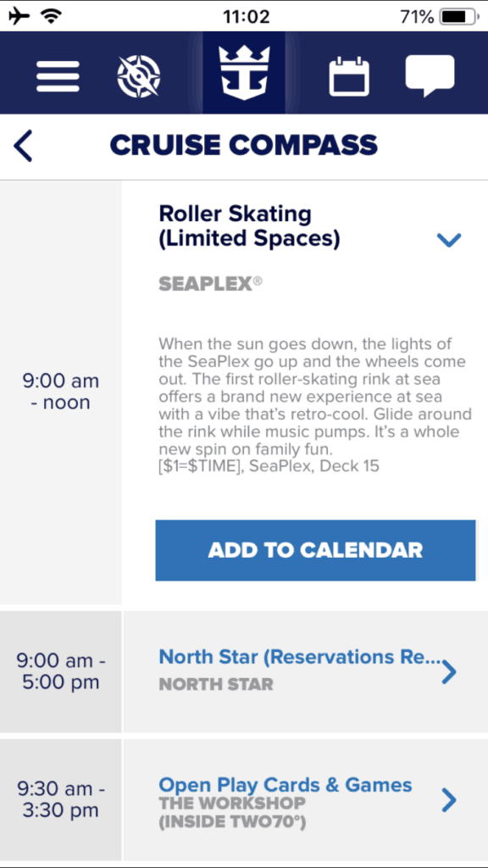
Task: Expand the North Star event chevron
Action: pos(449,672)
